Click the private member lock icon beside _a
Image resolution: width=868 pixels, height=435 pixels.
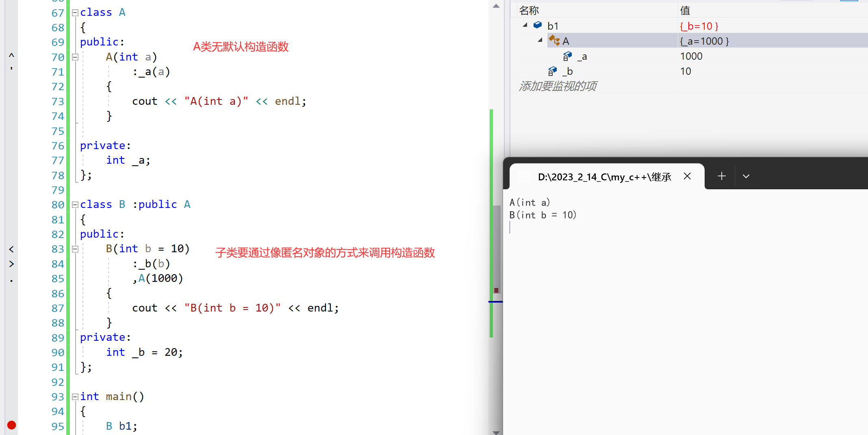[567, 56]
